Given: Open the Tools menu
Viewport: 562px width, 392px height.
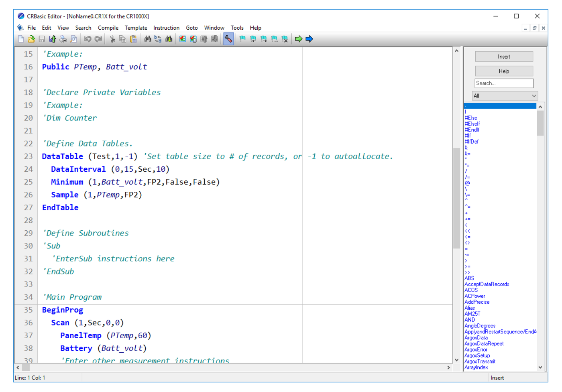Looking at the screenshot, I should [237, 28].
